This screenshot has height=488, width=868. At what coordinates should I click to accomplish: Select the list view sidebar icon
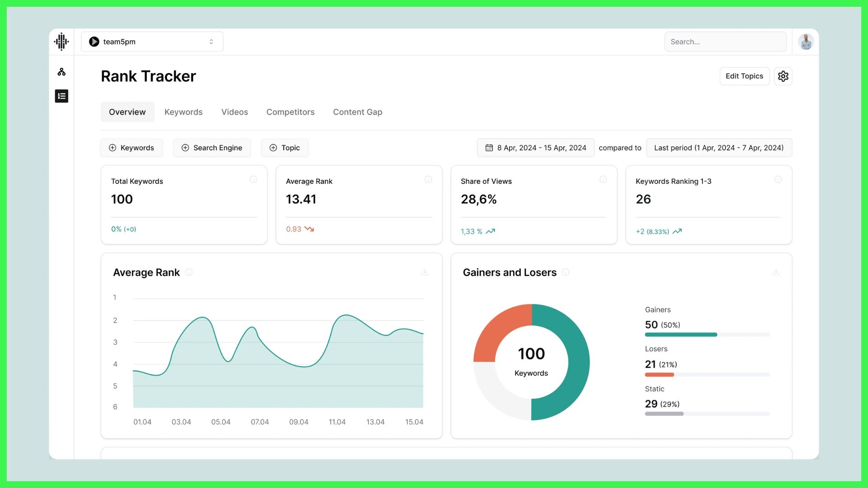pyautogui.click(x=61, y=96)
